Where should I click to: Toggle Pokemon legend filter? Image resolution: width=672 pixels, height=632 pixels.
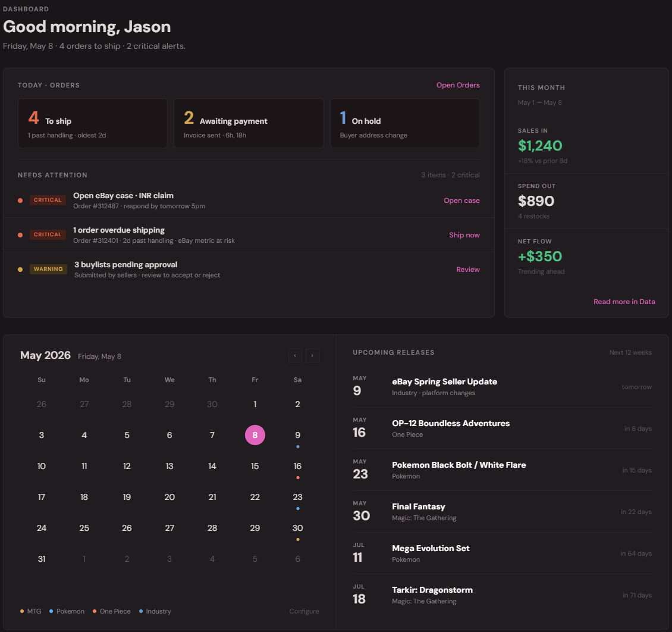pyautogui.click(x=67, y=611)
